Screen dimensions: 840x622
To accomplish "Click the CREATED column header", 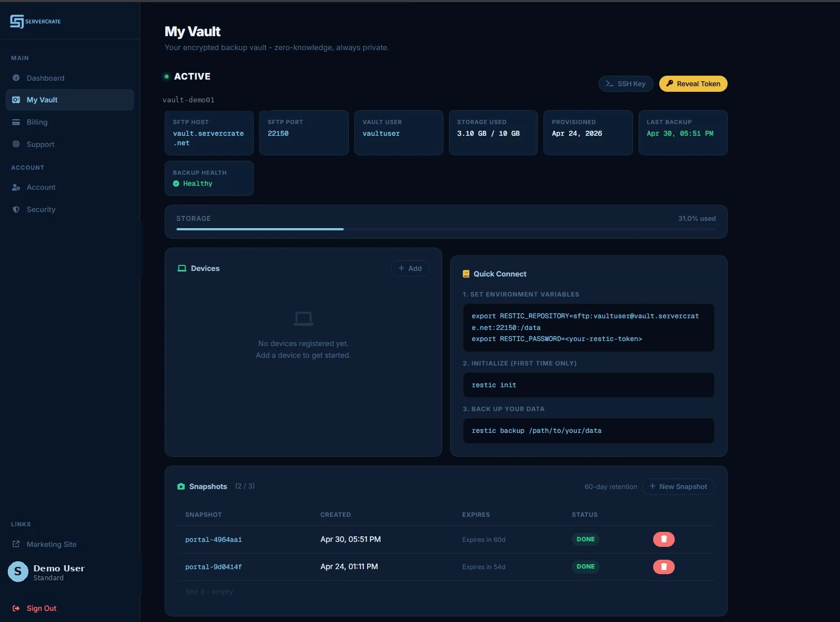I will (x=335, y=515).
